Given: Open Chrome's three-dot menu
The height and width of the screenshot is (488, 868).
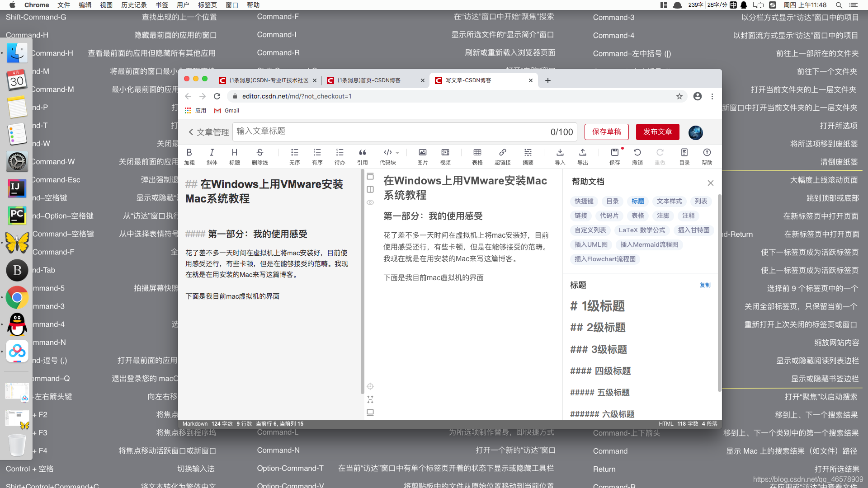Looking at the screenshot, I should click(x=712, y=96).
